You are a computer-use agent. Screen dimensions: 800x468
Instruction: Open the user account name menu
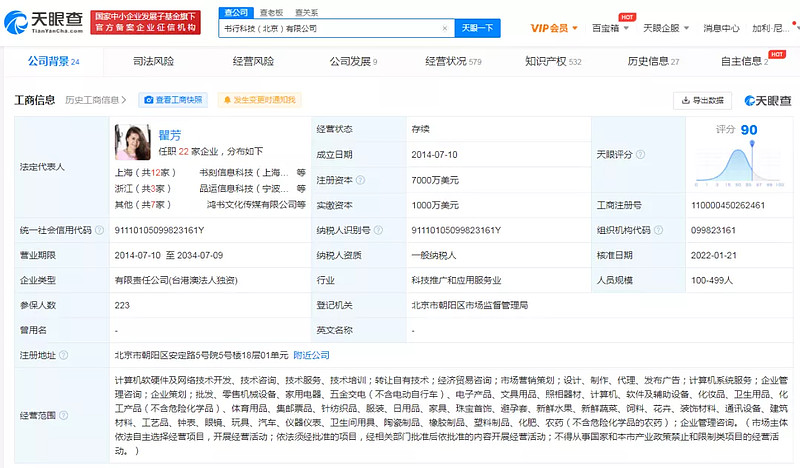[x=770, y=28]
